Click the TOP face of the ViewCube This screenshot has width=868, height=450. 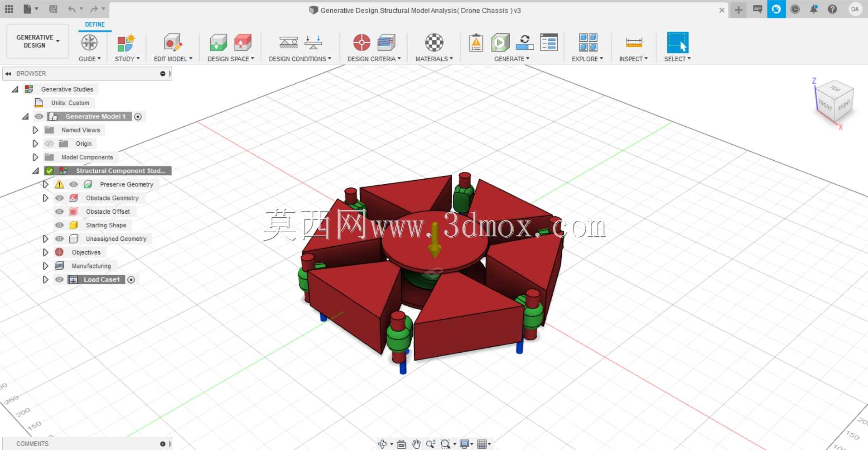coord(835,88)
